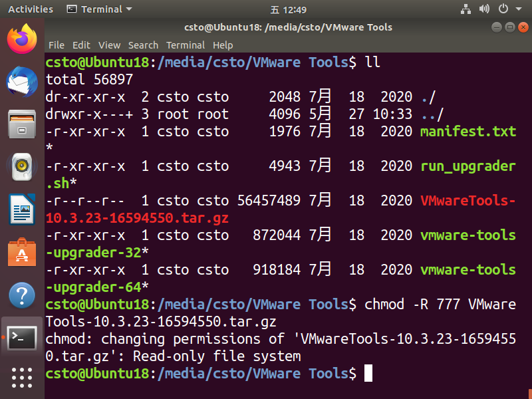Viewport: 532px width, 399px height.
Task: Click the file size 1976
Action: click(x=285, y=131)
